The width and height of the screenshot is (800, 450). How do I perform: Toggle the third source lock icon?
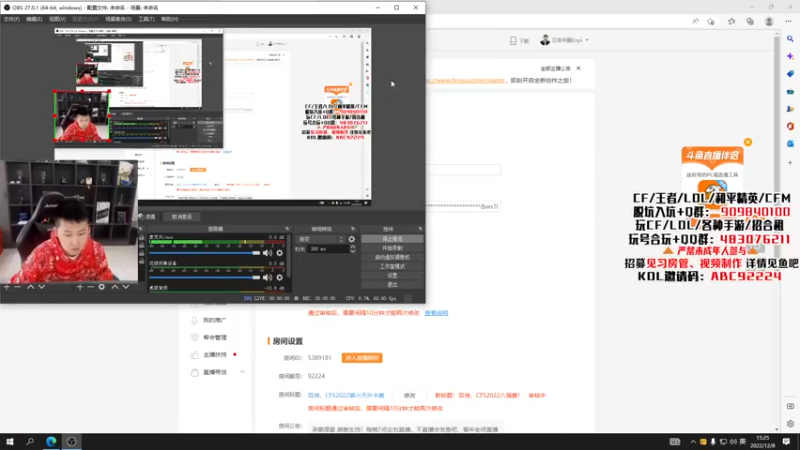point(142,254)
